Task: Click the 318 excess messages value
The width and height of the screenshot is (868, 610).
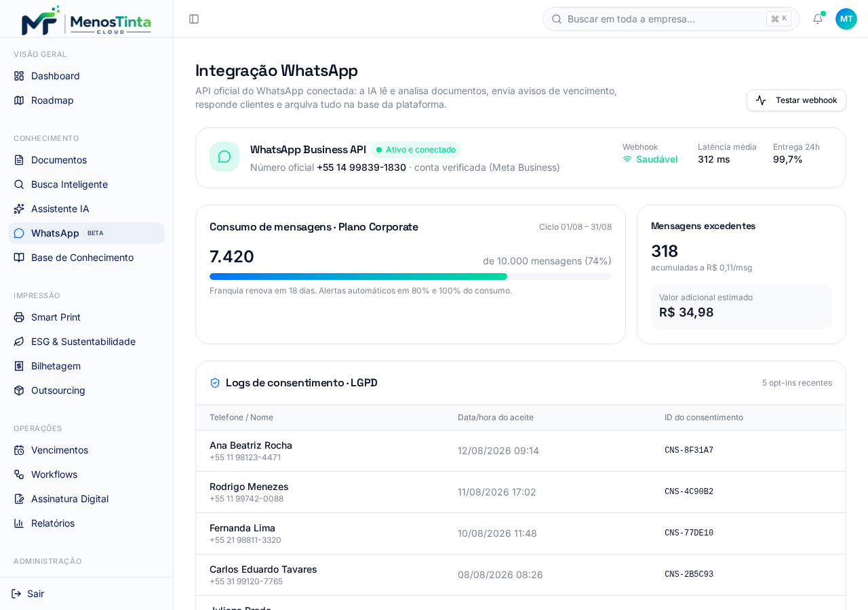Action: click(665, 251)
